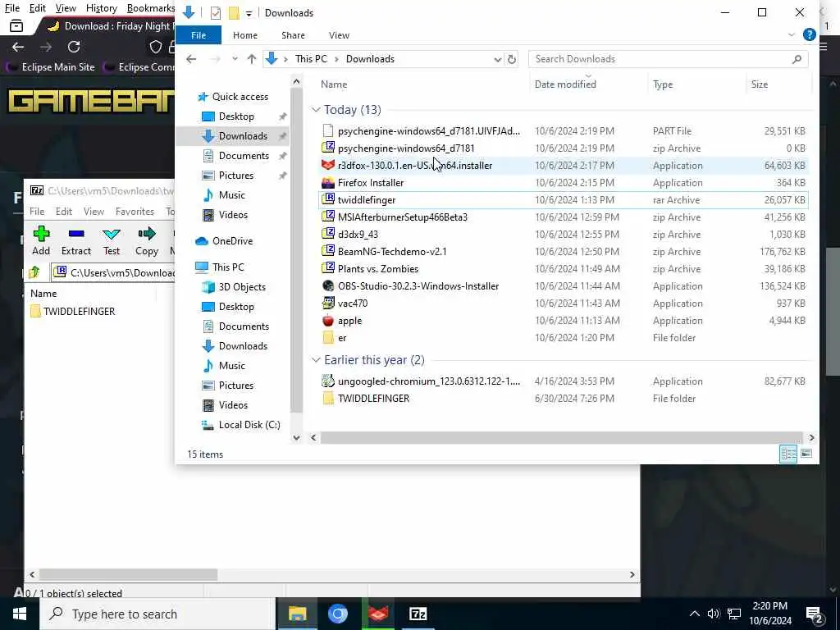Open the quick access toolbar customize dropdown

[249, 13]
